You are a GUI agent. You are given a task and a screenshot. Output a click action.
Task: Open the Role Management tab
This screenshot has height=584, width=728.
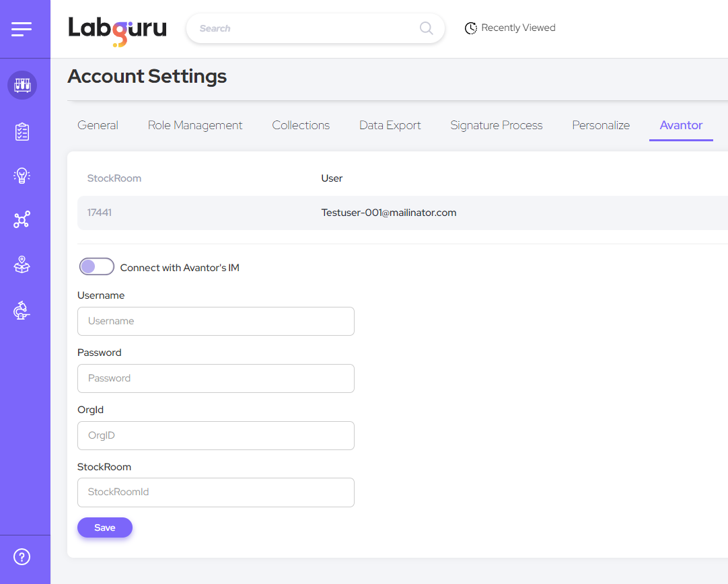tap(195, 125)
